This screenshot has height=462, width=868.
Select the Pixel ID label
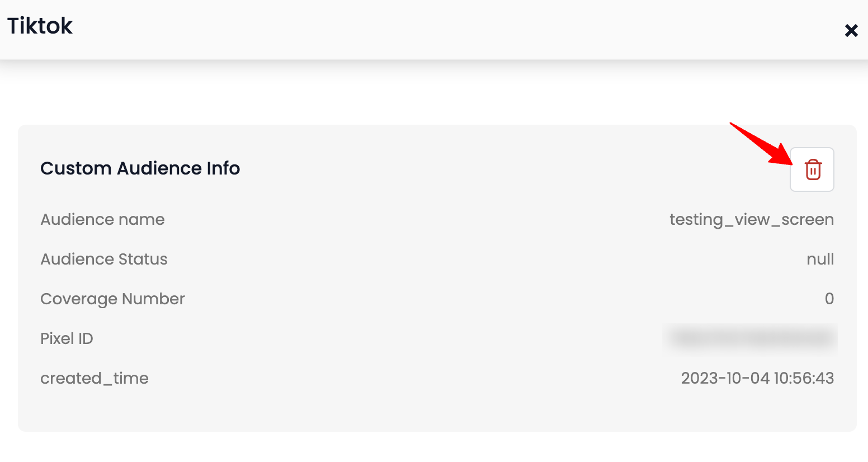(67, 338)
